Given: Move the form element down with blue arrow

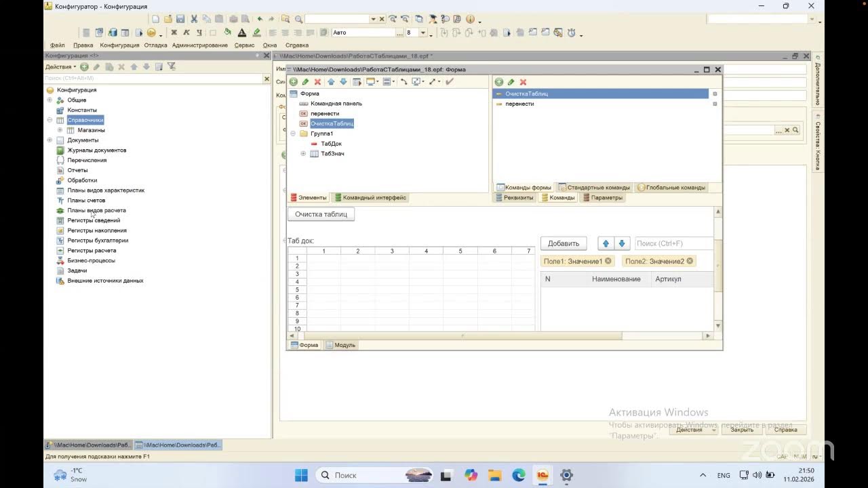Looking at the screenshot, I should click(343, 82).
